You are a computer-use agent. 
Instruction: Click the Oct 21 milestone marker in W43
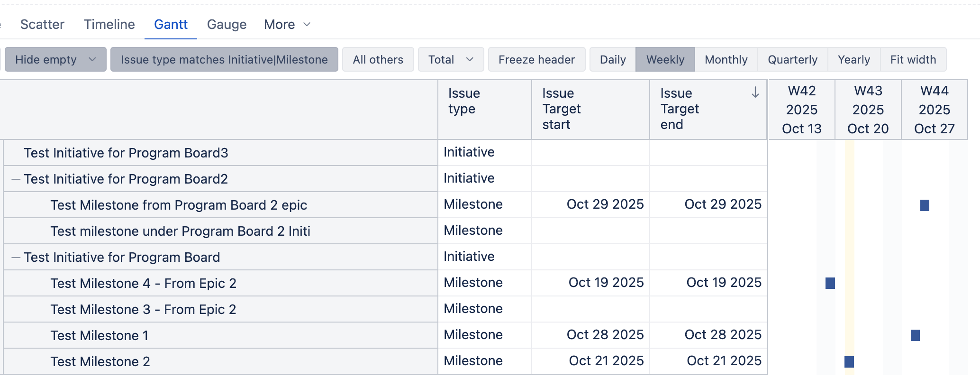[849, 362]
